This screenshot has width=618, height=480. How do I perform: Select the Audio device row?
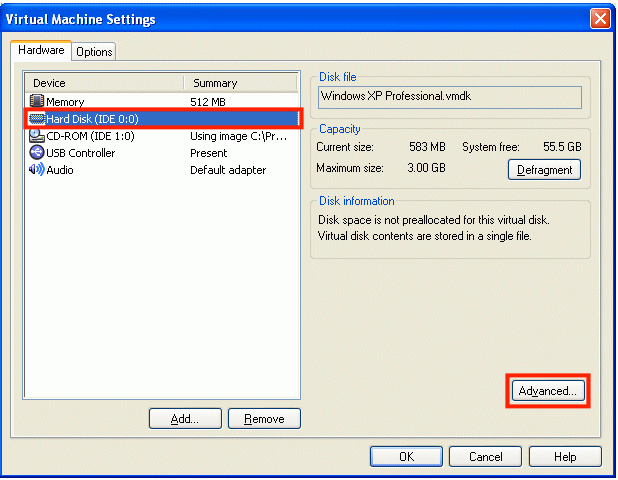click(162, 170)
